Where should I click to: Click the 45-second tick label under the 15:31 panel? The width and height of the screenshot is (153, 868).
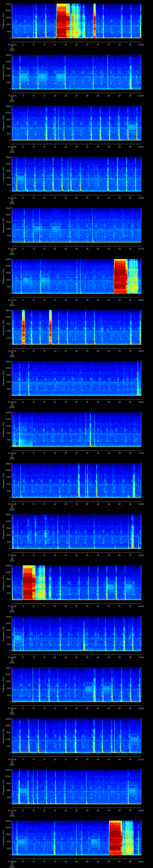pyautogui.click(x=109, y=504)
